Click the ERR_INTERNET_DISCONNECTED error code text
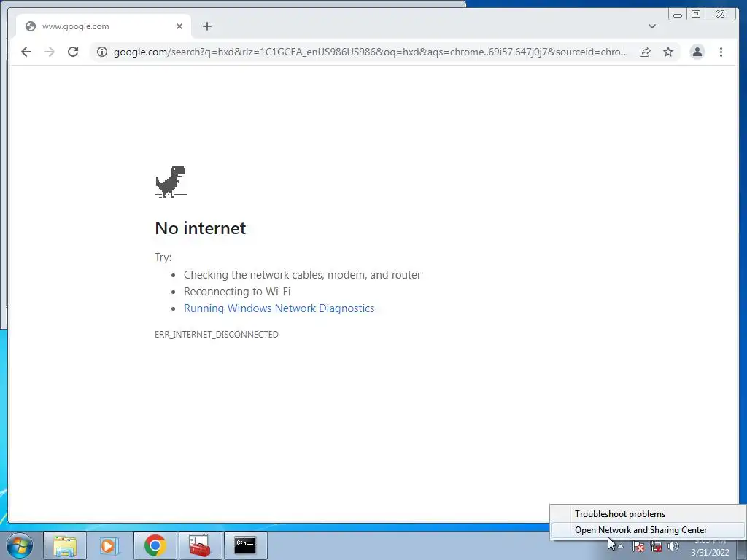Viewport: 747px width, 560px height. 216,334
